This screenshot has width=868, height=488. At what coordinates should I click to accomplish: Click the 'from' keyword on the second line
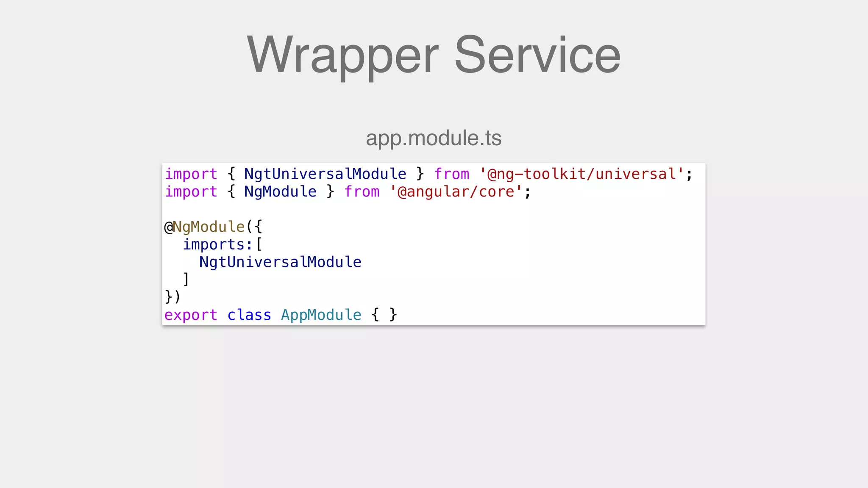click(362, 192)
